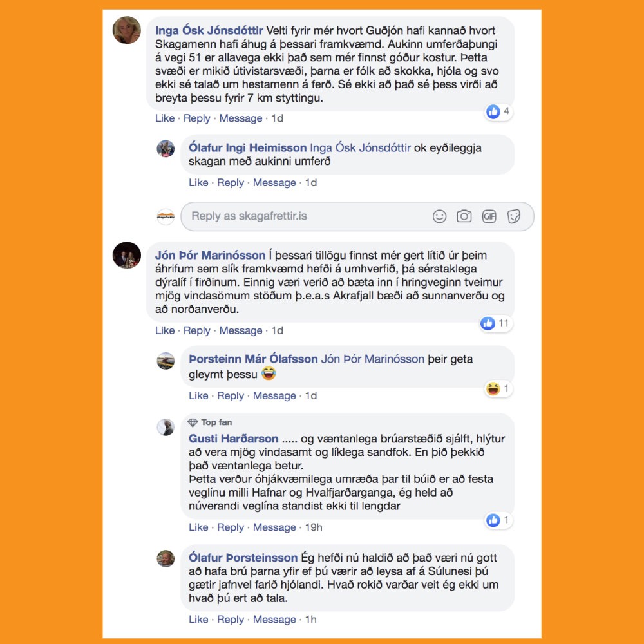
Task: Attach a photo using camera icon
Action: click(x=464, y=216)
